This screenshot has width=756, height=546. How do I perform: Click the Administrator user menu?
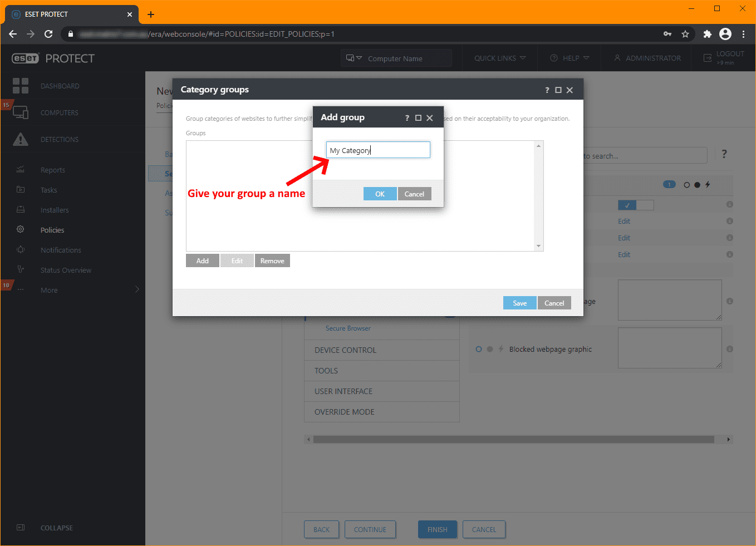[x=647, y=58]
